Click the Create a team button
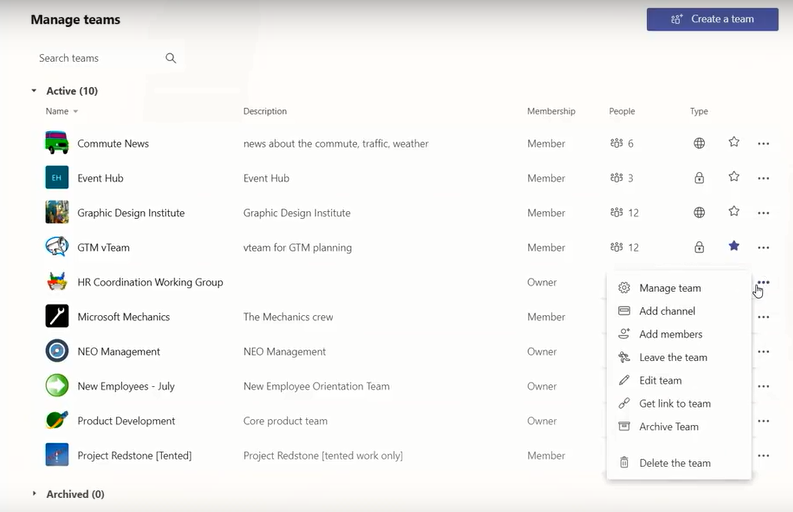 click(712, 19)
